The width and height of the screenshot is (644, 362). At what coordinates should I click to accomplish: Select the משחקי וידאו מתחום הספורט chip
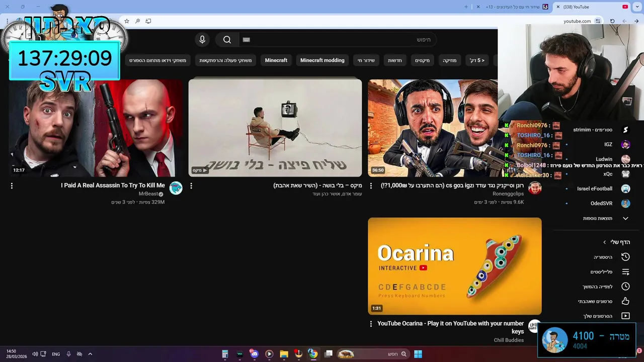(157, 60)
